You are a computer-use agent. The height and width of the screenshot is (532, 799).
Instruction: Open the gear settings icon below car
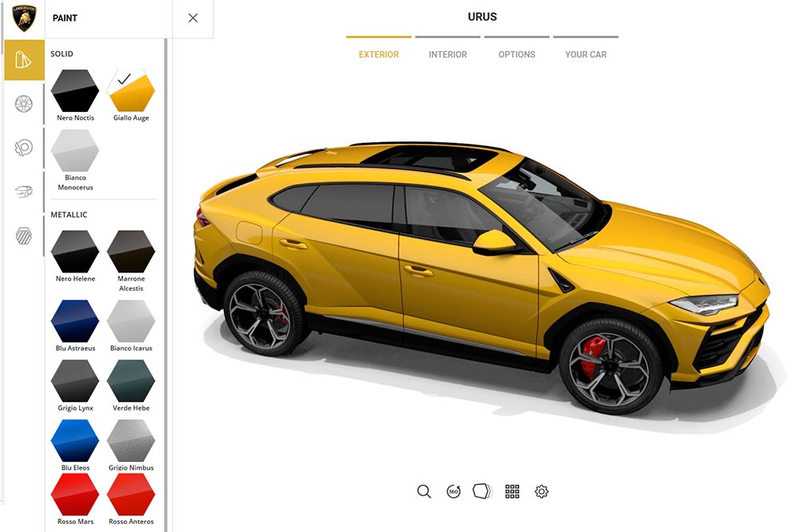[542, 491]
